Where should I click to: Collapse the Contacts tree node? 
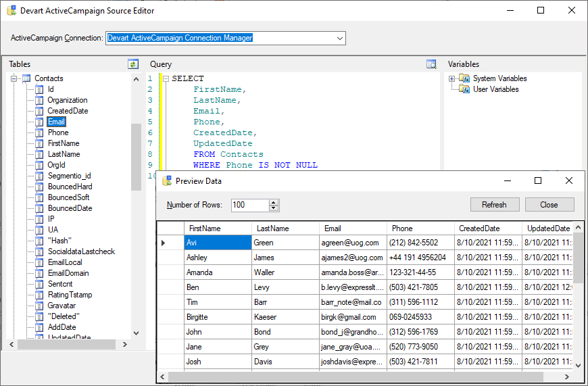14,78
